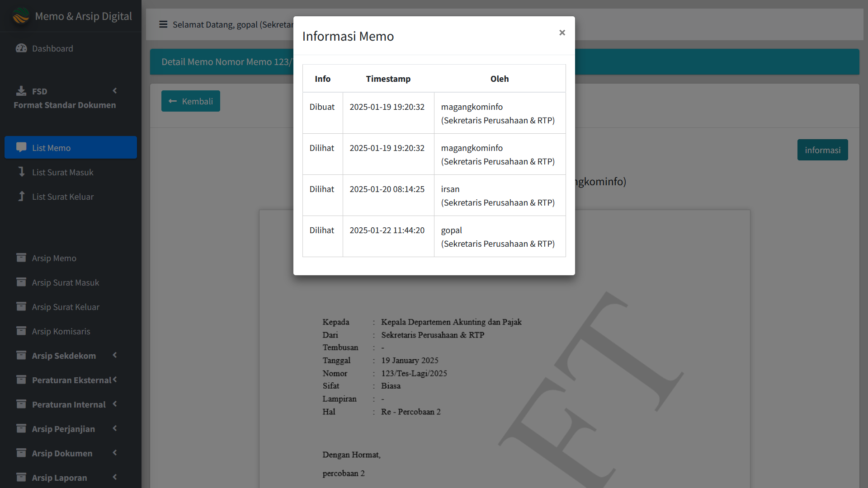Image resolution: width=868 pixels, height=488 pixels.
Task: Open Arsip Surat Keluar menu item
Action: click(66, 307)
